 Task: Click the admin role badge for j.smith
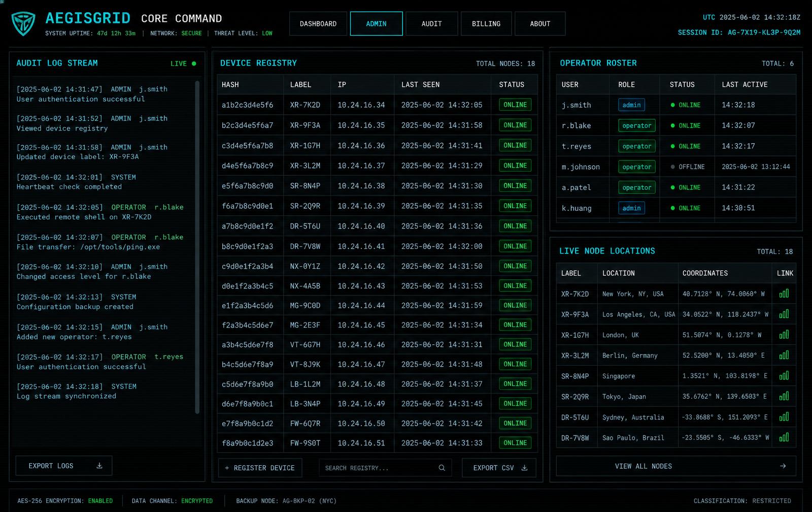coord(631,105)
